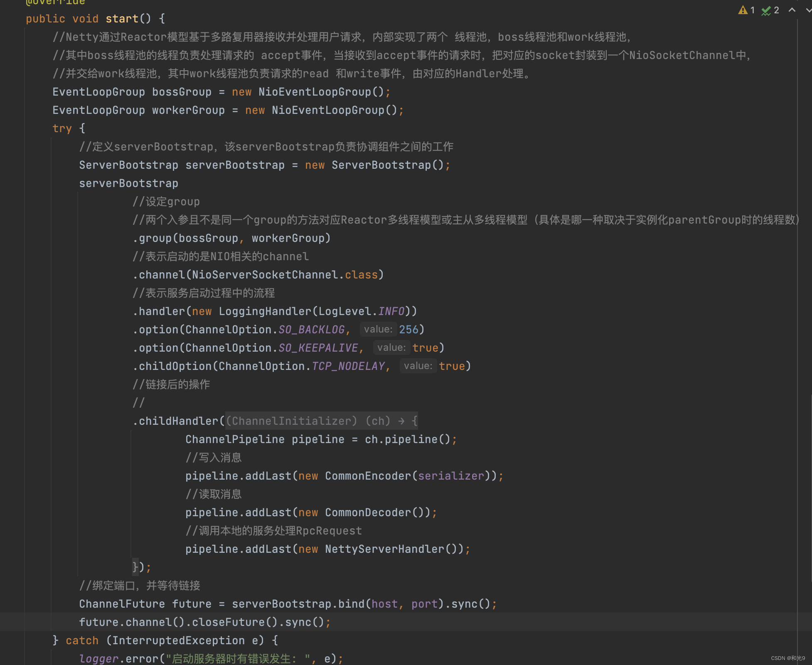Click 'INFO' in LogLevel.INFO
Image resolution: width=812 pixels, height=665 pixels.
[x=391, y=311]
